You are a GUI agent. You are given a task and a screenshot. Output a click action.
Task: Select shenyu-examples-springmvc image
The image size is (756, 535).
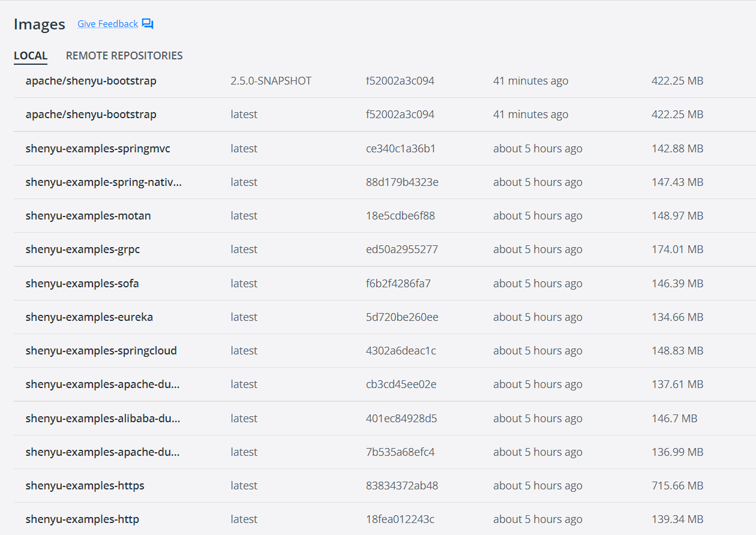98,149
